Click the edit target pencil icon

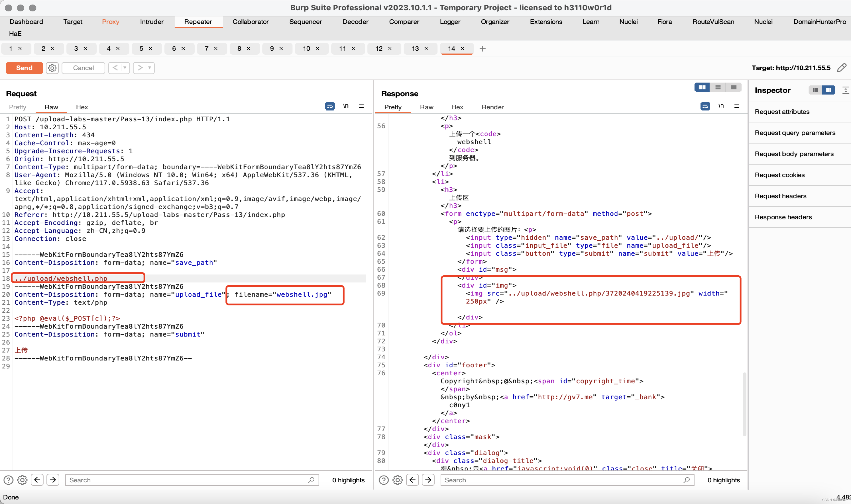tap(842, 68)
